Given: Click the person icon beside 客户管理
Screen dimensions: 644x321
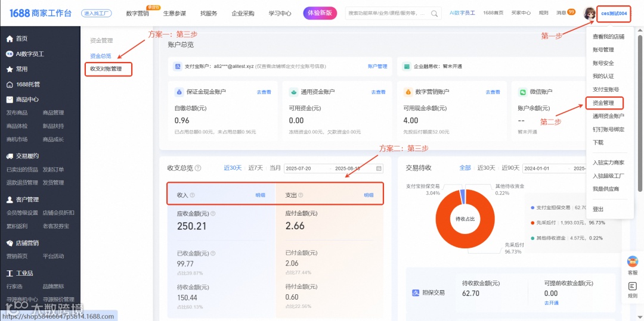Looking at the screenshot, I should coord(10,200).
